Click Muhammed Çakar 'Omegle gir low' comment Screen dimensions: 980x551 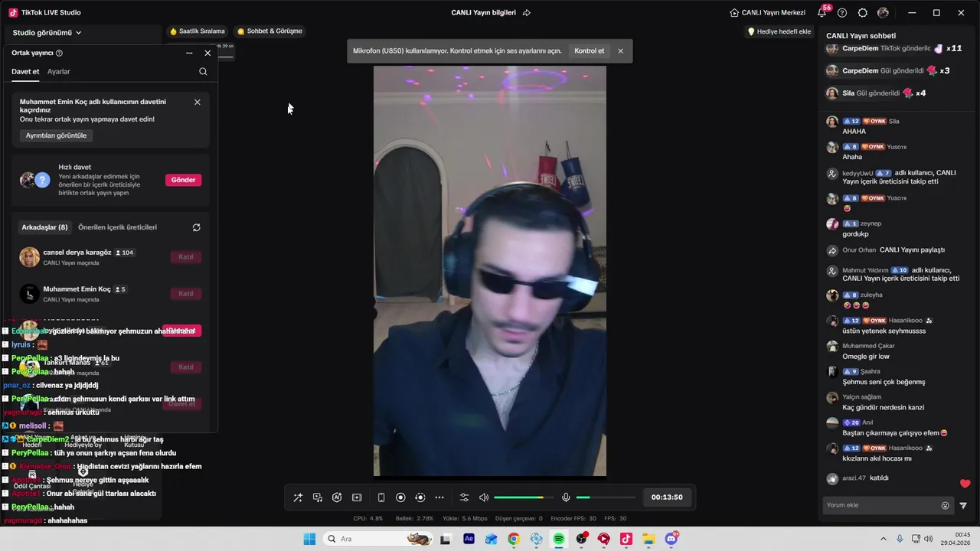[x=866, y=357]
